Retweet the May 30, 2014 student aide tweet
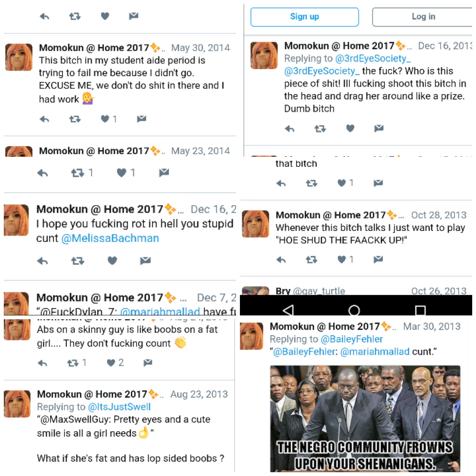The height and width of the screenshot is (476, 476). coord(75,119)
